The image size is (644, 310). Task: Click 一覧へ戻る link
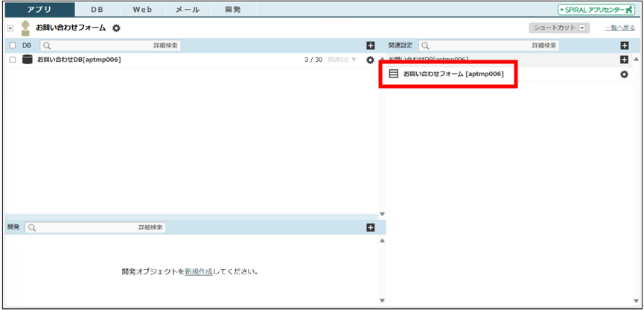[x=619, y=28]
